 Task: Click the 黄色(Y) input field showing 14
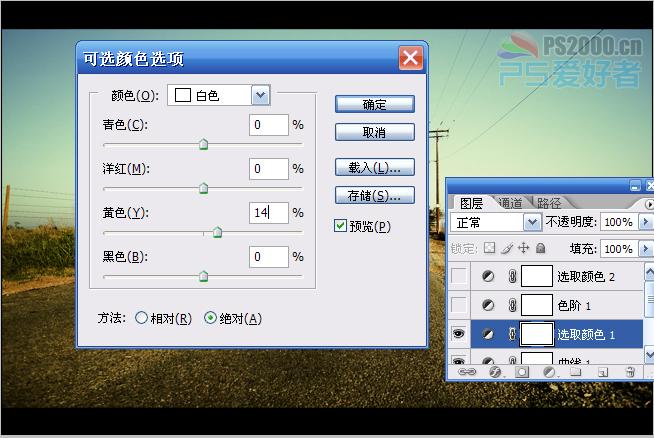point(269,213)
